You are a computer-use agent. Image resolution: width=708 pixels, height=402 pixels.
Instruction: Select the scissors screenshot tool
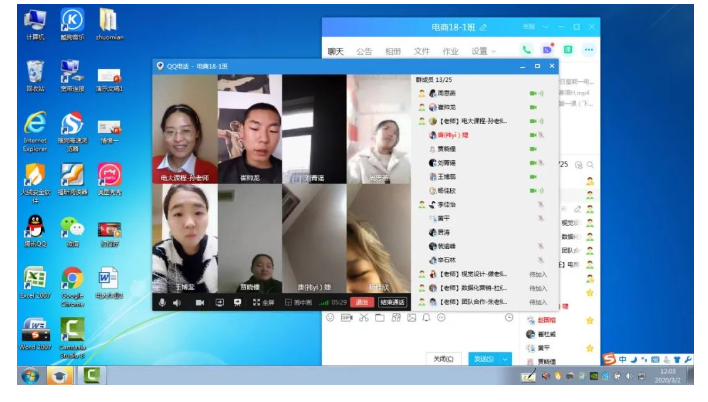click(364, 318)
